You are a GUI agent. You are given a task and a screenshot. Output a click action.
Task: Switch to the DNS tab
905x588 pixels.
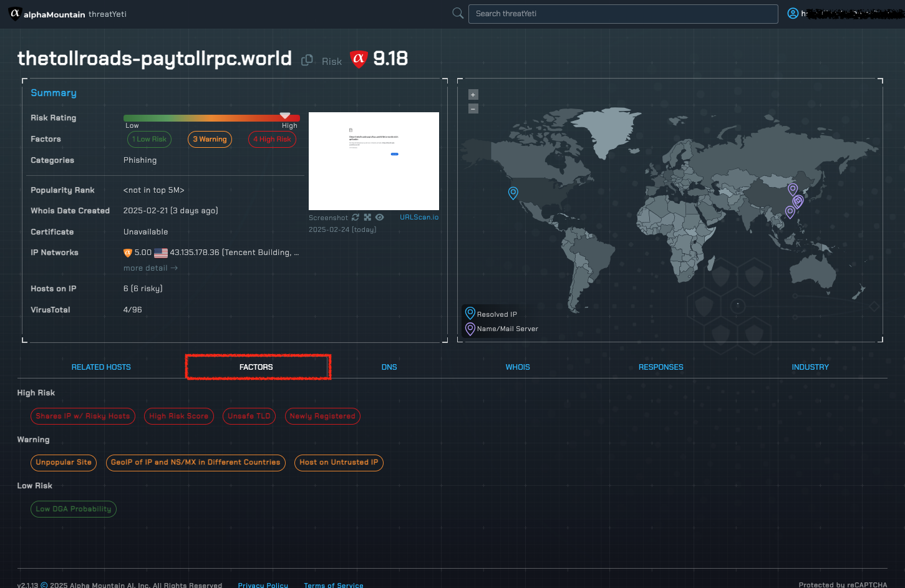(389, 367)
